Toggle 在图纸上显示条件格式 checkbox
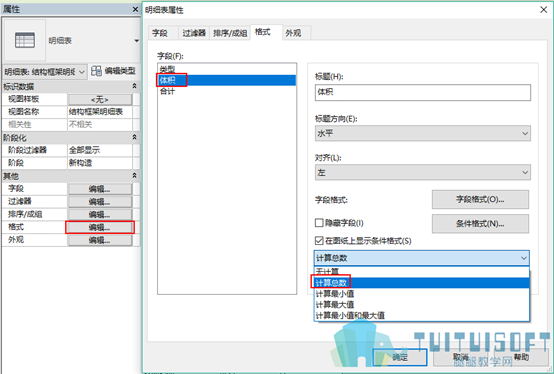The width and height of the screenshot is (554, 374). point(319,241)
